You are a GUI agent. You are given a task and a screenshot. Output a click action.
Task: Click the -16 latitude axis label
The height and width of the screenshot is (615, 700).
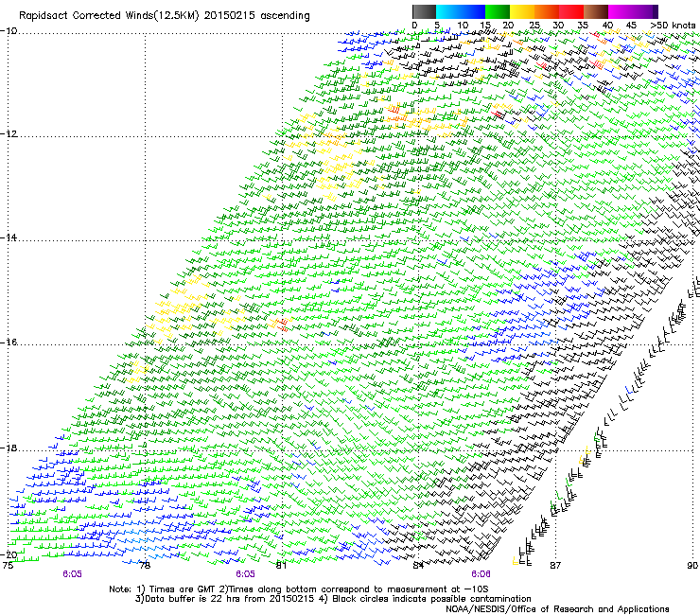pyautogui.click(x=9, y=343)
